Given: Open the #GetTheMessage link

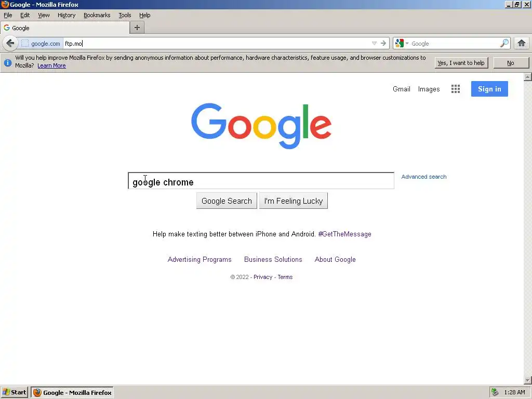Looking at the screenshot, I should (345, 234).
